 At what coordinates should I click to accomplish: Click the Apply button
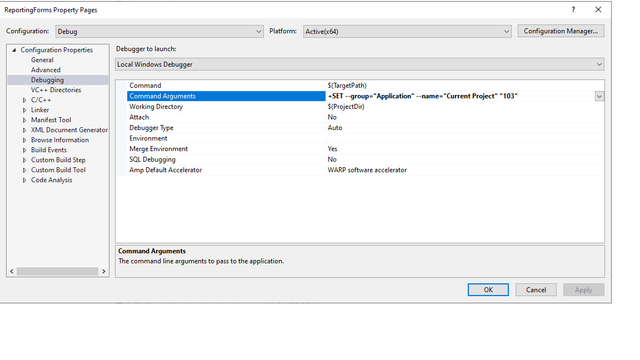pyautogui.click(x=584, y=290)
